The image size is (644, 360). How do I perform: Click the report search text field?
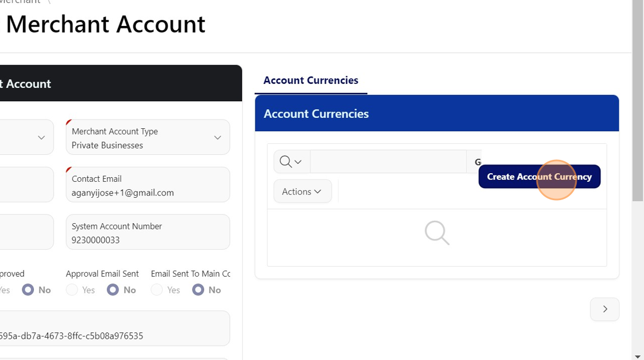click(x=388, y=162)
